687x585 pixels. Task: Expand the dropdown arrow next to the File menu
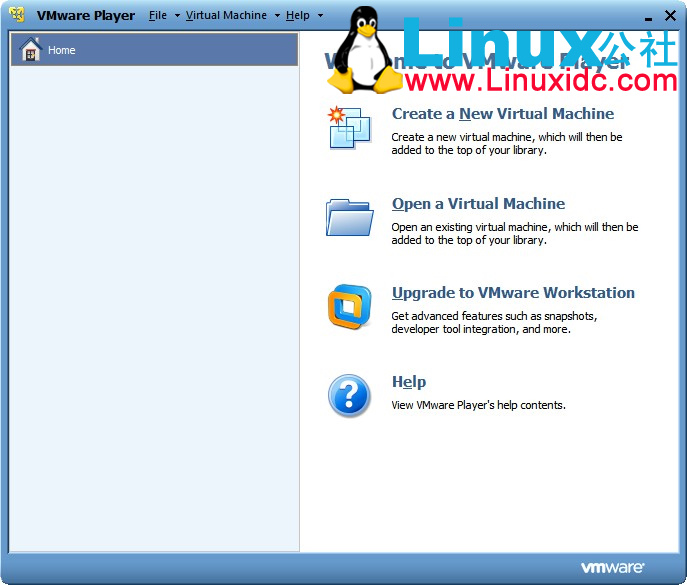click(177, 16)
